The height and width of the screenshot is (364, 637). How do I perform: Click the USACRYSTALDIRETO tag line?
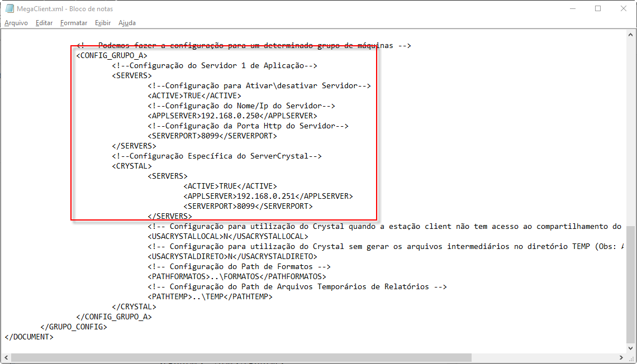232,257
